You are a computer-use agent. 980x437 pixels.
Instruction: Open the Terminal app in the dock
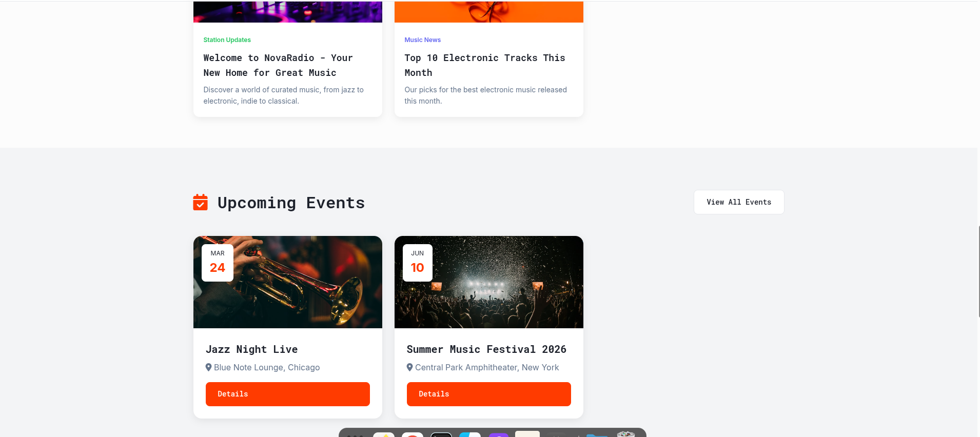441,435
